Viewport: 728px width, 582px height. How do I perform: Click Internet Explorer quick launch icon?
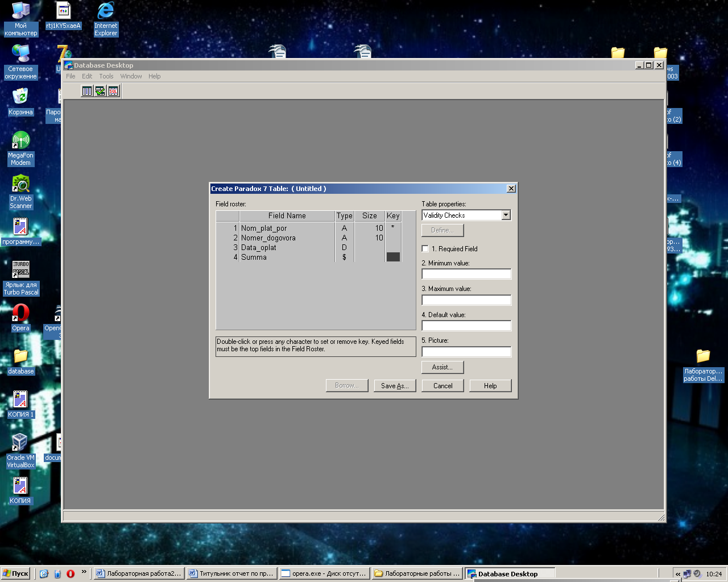coord(44,573)
